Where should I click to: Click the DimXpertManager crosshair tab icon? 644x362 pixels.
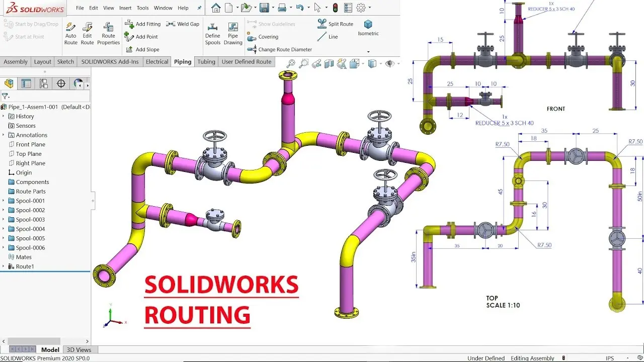pos(61,83)
